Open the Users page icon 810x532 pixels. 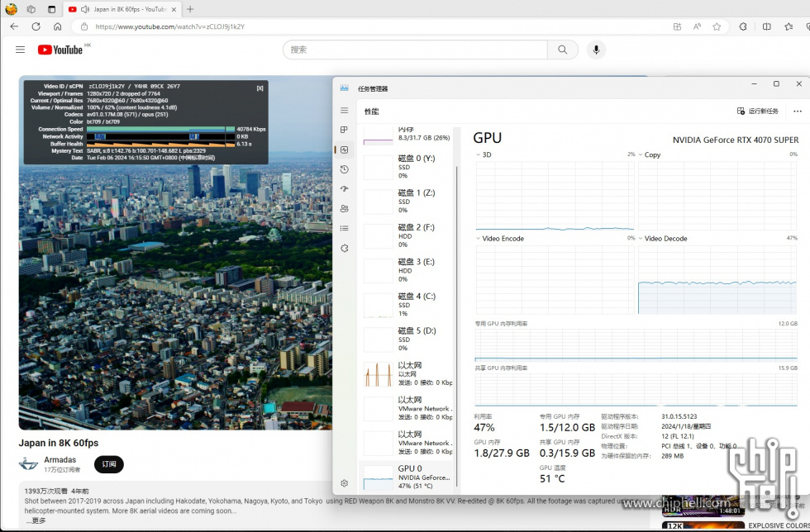[345, 209]
